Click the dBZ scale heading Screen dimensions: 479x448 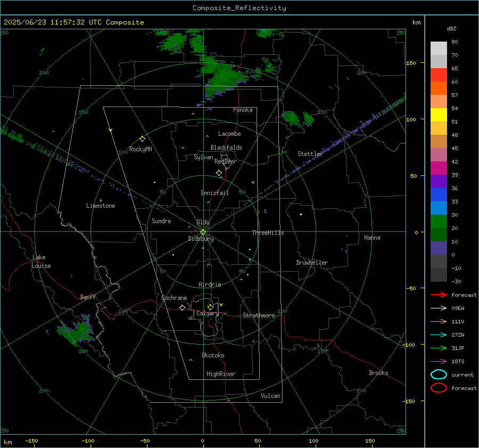[x=451, y=28]
